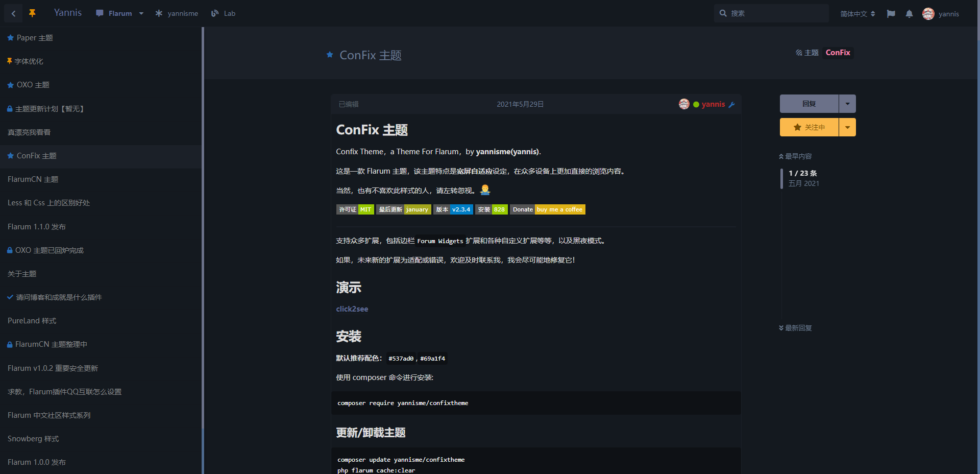
Task: Click in the 搜索 search field
Action: [x=771, y=13]
